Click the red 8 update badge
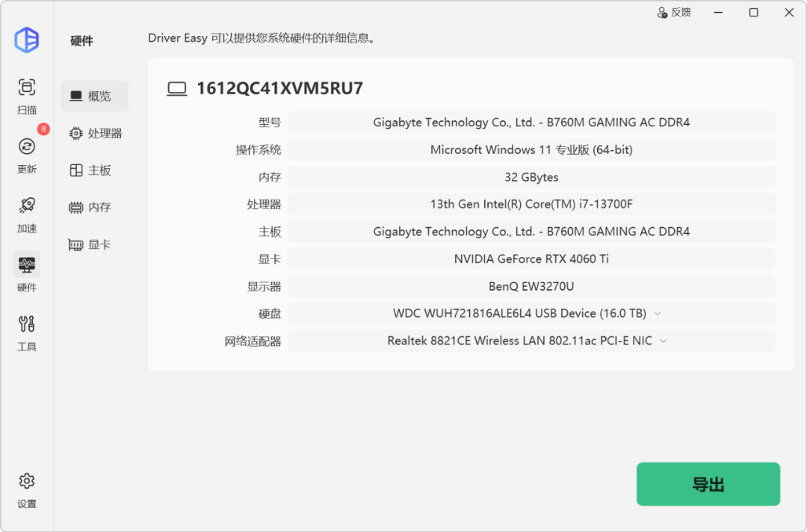 coord(44,129)
